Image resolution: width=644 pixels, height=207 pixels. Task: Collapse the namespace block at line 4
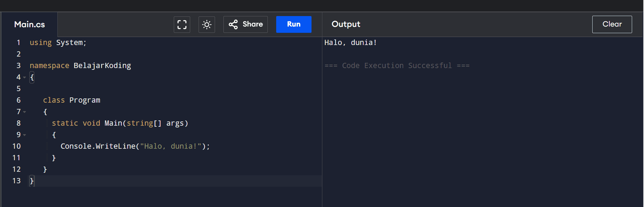[24, 77]
